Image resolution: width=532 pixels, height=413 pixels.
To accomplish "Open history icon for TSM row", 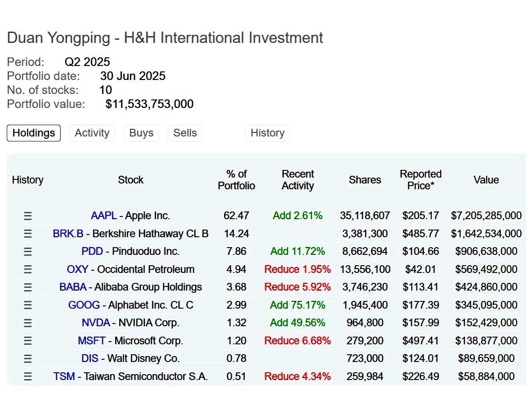I will pyautogui.click(x=28, y=377).
